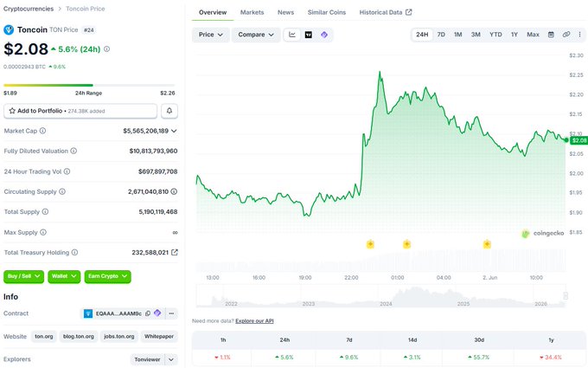Open contract more options ellipsis
The image size is (588, 368).
(171, 313)
